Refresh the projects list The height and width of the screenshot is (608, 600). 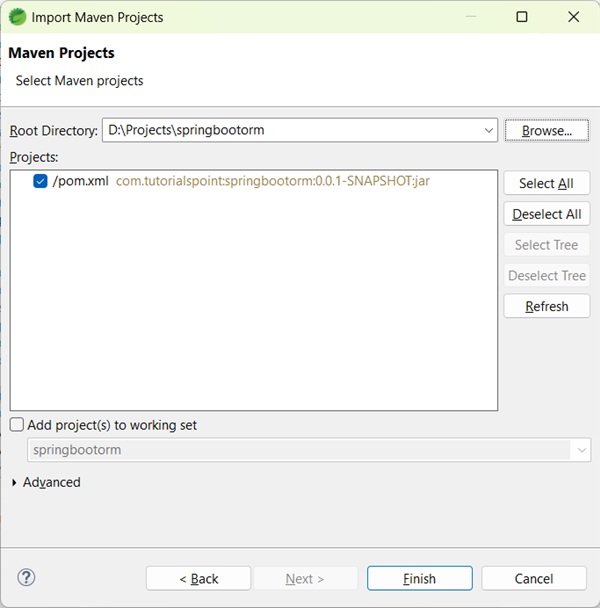(x=546, y=306)
